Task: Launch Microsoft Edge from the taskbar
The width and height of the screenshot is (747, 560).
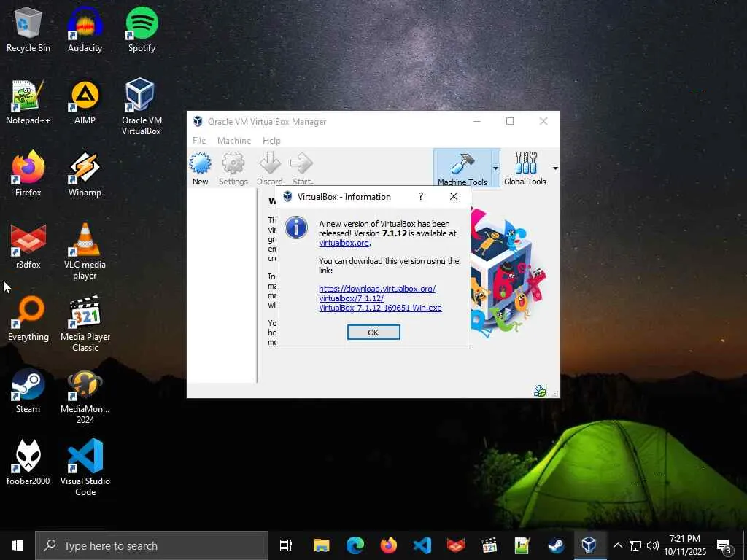Action: pyautogui.click(x=355, y=545)
